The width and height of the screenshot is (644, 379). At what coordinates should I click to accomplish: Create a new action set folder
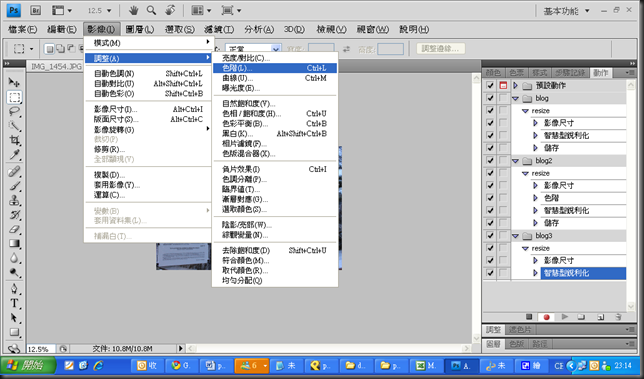click(x=581, y=317)
